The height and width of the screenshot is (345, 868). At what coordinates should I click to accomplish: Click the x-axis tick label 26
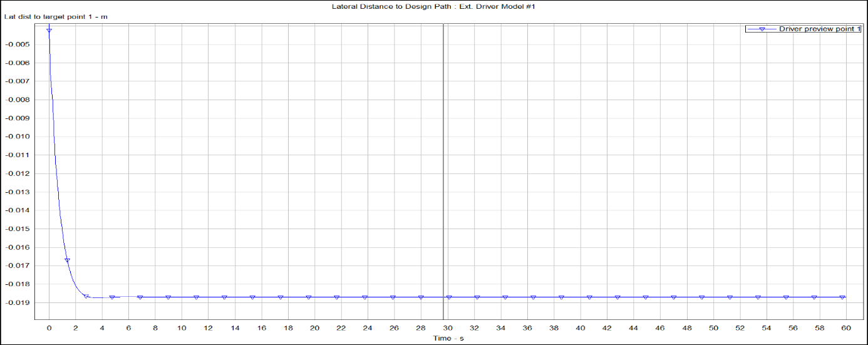click(394, 327)
